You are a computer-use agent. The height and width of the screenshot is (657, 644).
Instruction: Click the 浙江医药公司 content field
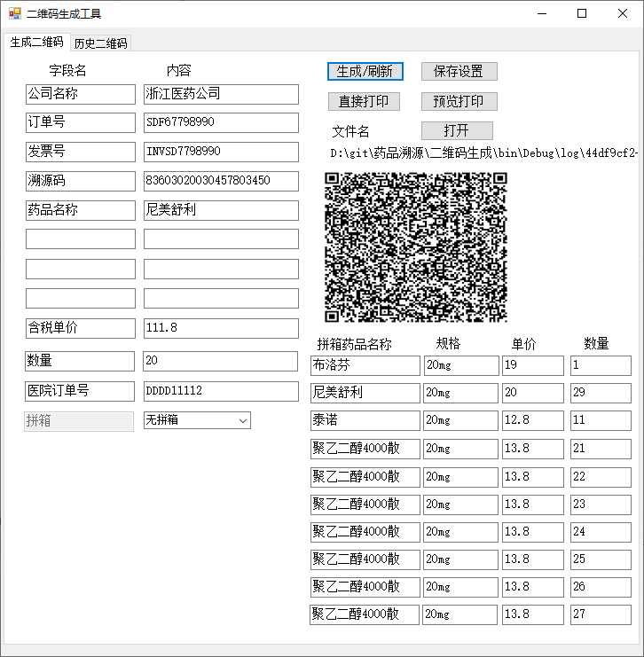coord(221,94)
